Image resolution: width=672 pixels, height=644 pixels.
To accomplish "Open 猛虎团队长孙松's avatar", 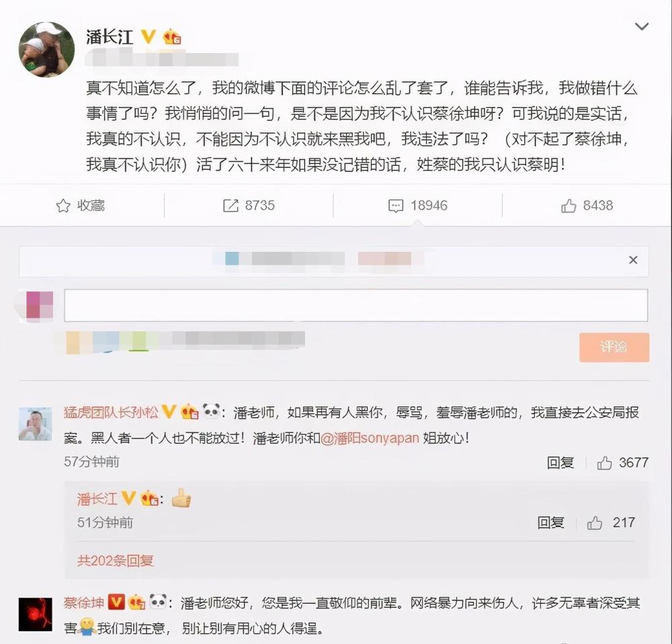I will (35, 424).
